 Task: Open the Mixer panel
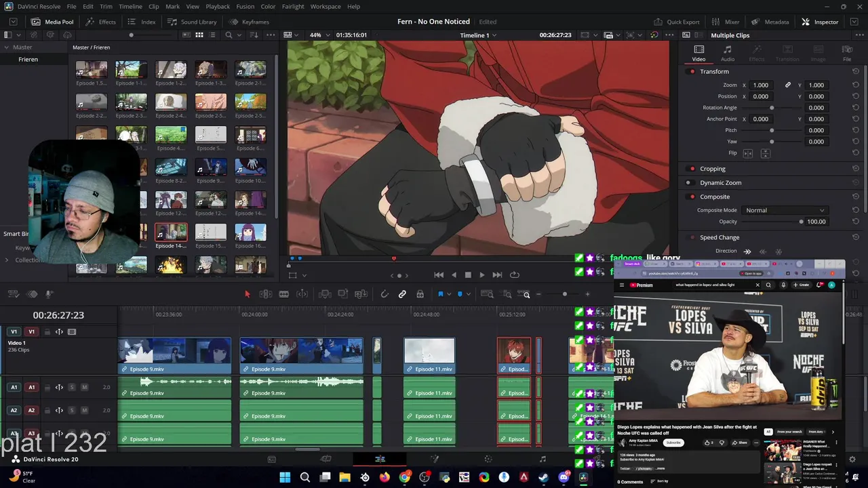click(726, 22)
